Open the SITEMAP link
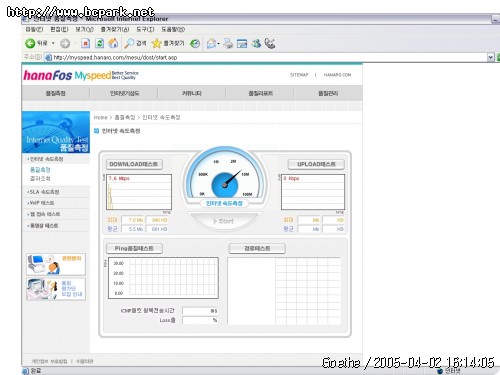 (x=299, y=75)
